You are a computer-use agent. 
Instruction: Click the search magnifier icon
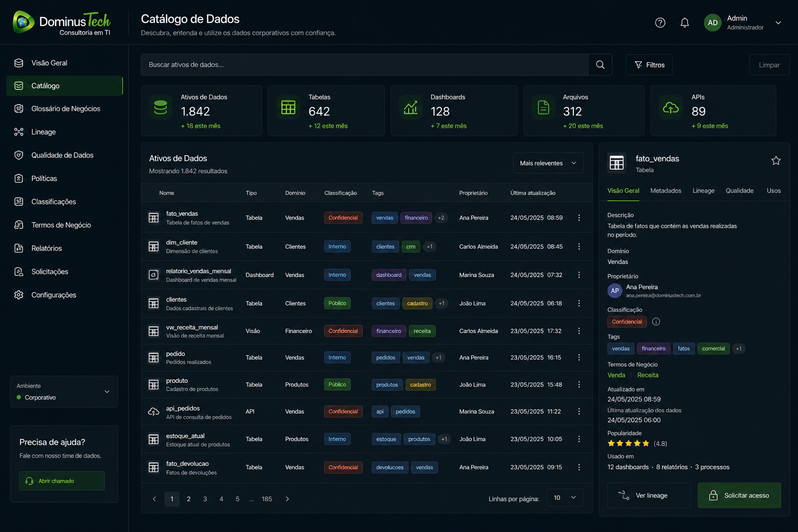[600, 65]
